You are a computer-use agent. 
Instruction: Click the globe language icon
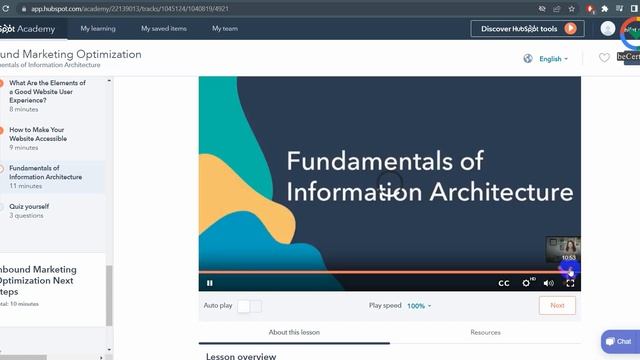[528, 58]
